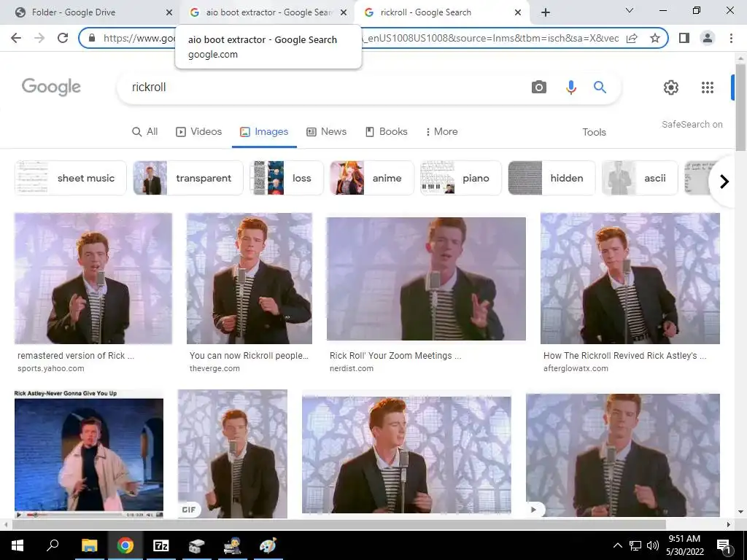Filter images by transparent chip
Viewport: 747px width, 560px height.
(188, 178)
